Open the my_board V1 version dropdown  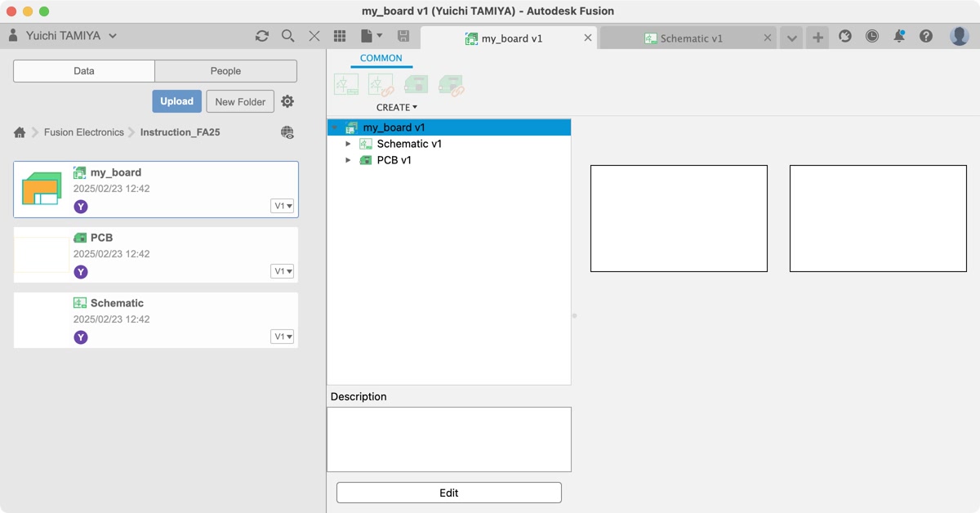pos(282,206)
